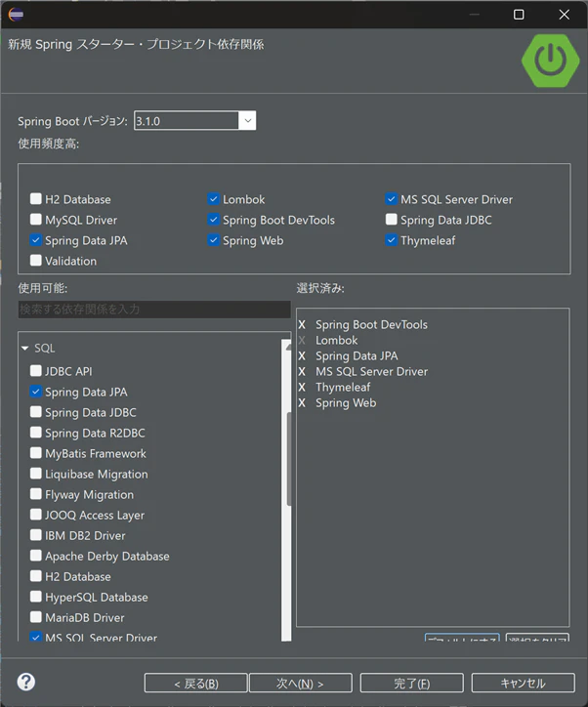
Task: Enable the H2 Database frequently-used checkbox
Action: point(35,199)
